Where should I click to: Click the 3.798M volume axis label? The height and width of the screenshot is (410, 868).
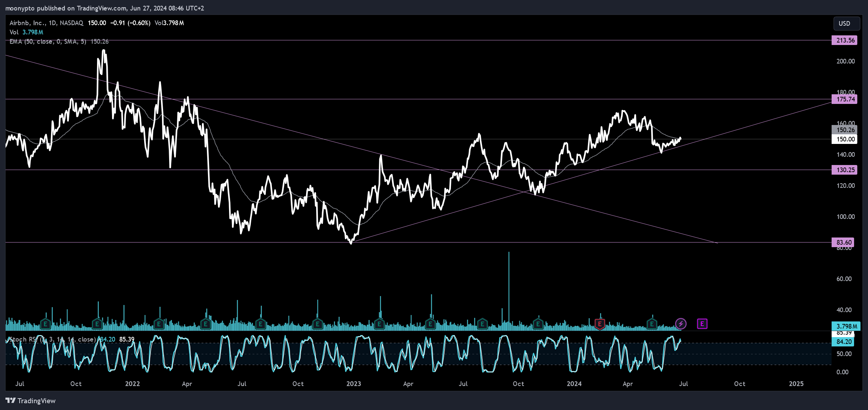(846, 326)
